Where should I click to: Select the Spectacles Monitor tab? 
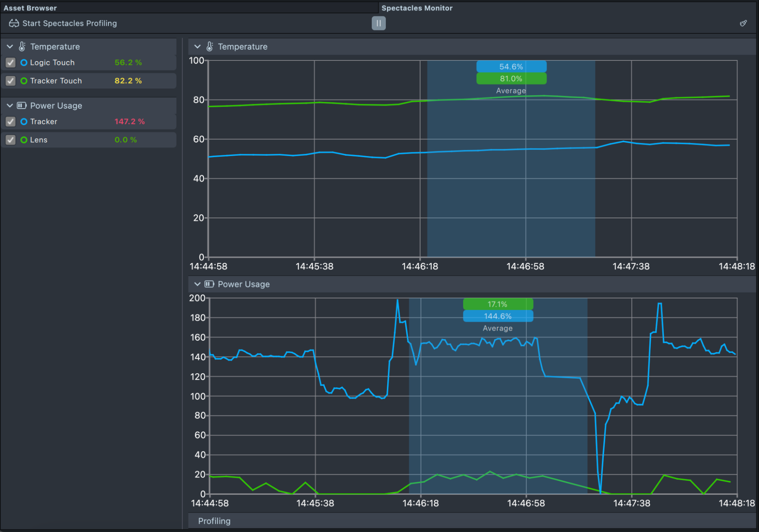pyautogui.click(x=417, y=8)
